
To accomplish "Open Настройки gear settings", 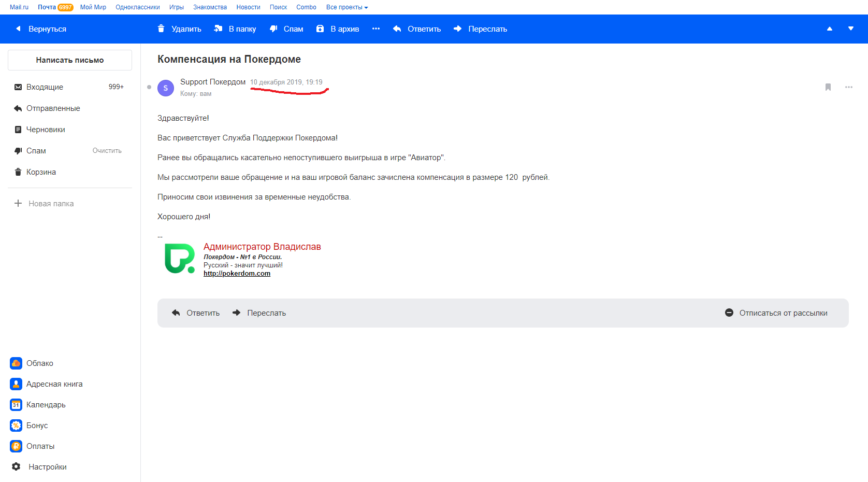I will tap(16, 467).
